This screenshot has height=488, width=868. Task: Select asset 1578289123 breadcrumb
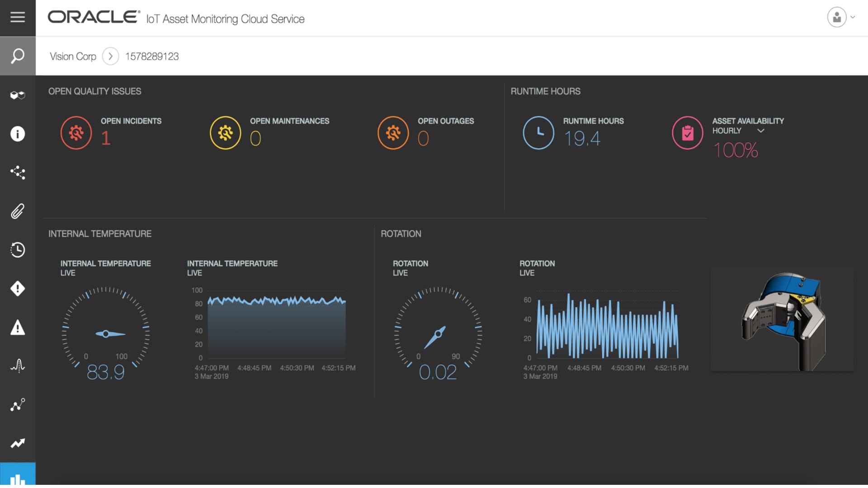pyautogui.click(x=152, y=56)
